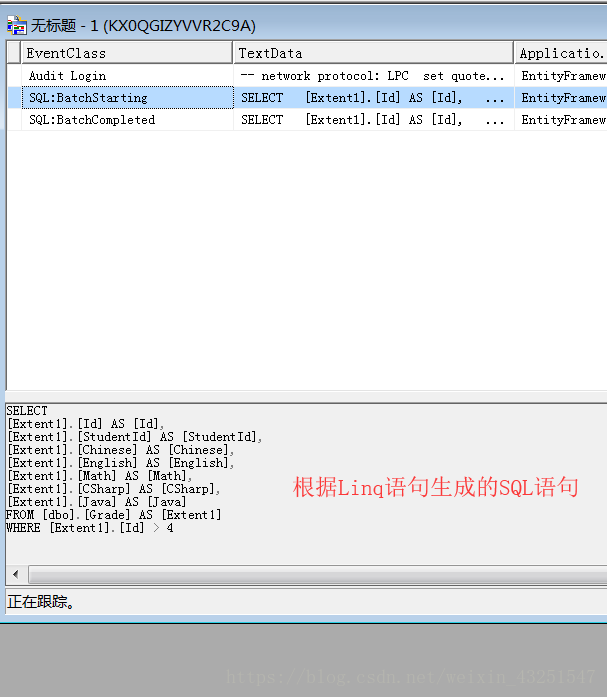Click TextData cell of SQL:BatchStarting row
The width and height of the screenshot is (607, 697).
[x=373, y=98]
